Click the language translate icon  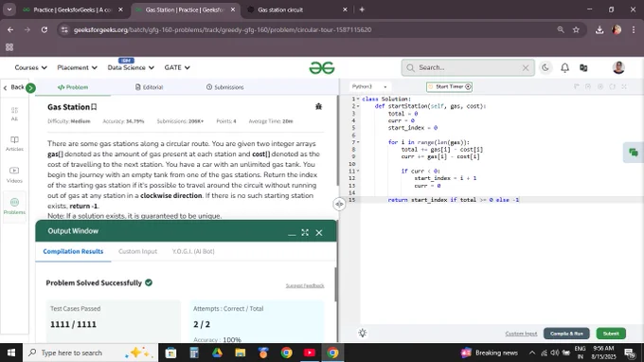(583, 68)
